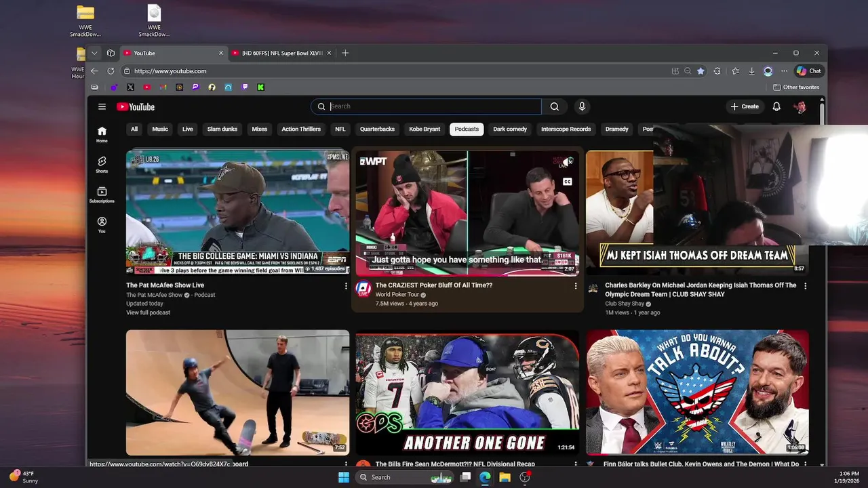This screenshot has height=488, width=868.
Task: Open Windows Start menu
Action: [x=344, y=477]
